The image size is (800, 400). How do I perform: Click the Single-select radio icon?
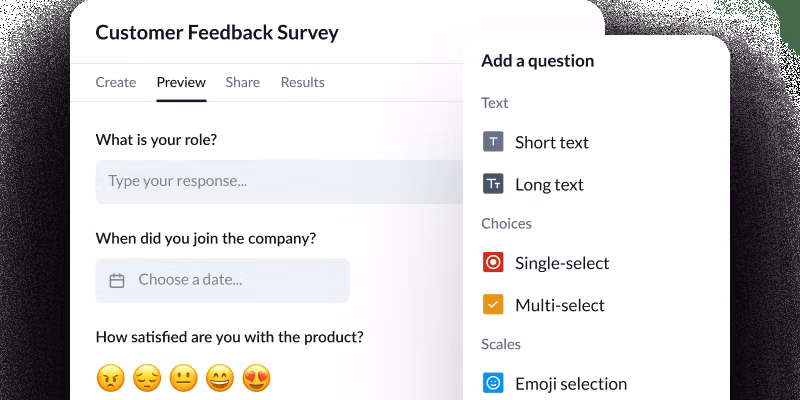pos(493,263)
